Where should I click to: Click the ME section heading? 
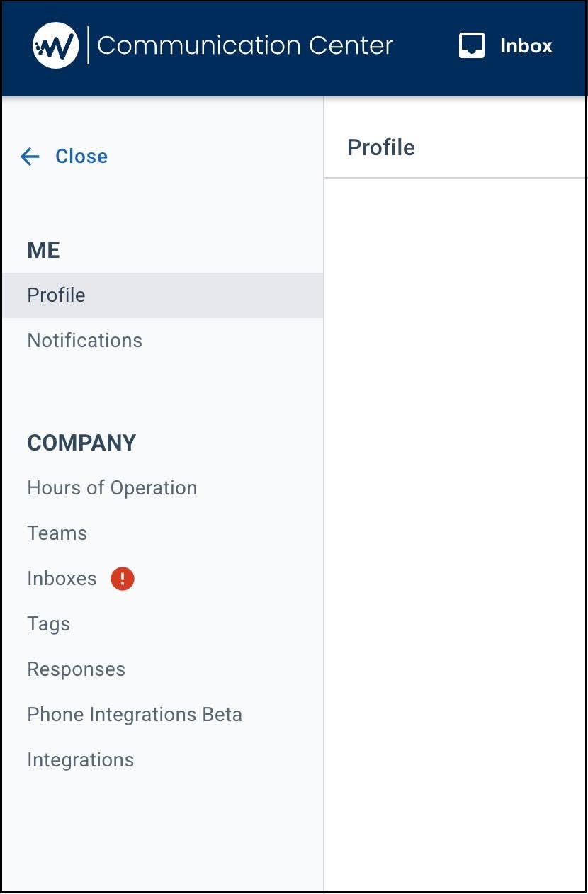[x=43, y=250]
